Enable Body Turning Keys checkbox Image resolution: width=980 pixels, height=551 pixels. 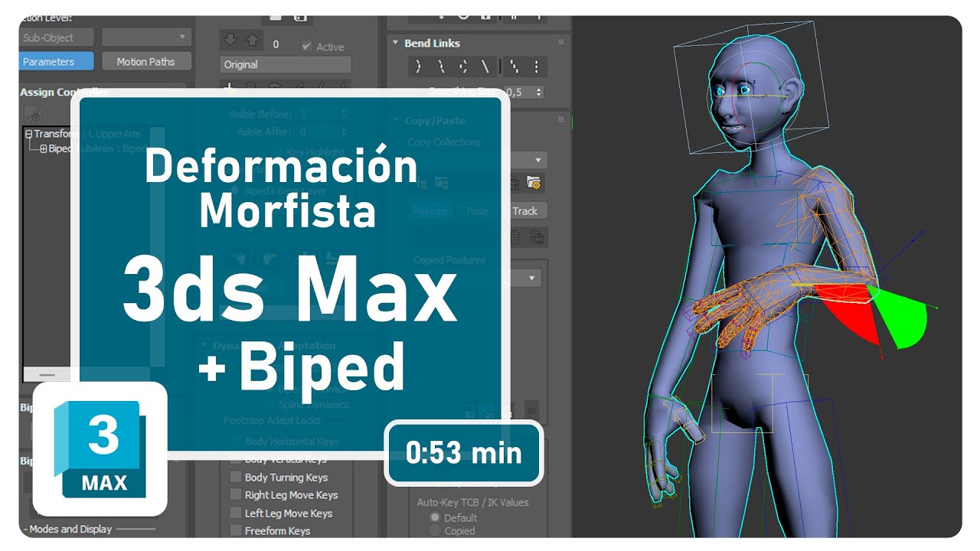[236, 477]
